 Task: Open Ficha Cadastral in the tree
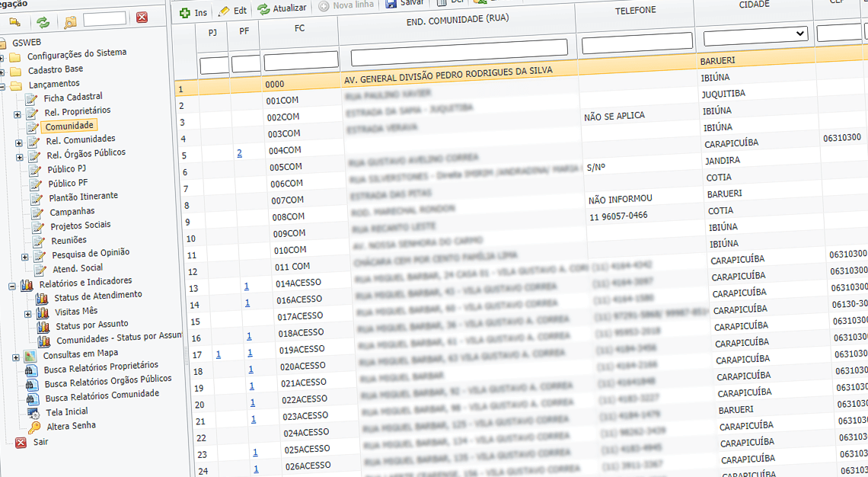pyautogui.click(x=72, y=98)
